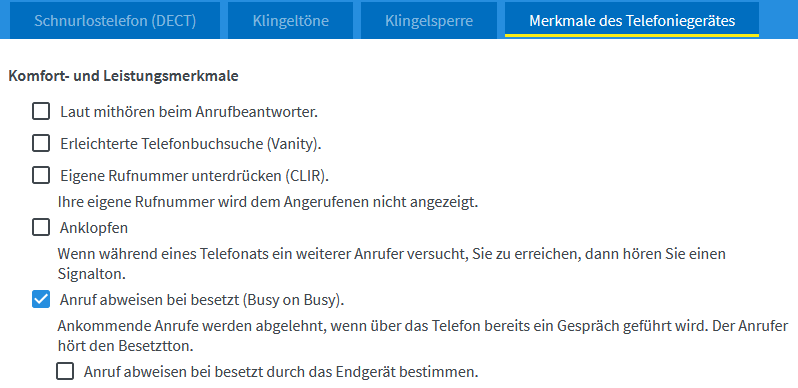Click the Anklopfen label text

[x=94, y=228]
